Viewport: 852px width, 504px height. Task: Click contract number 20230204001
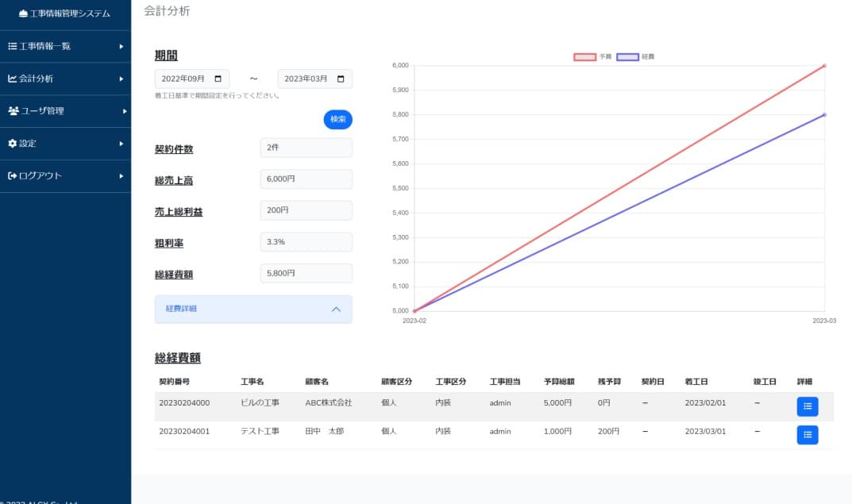tap(184, 431)
